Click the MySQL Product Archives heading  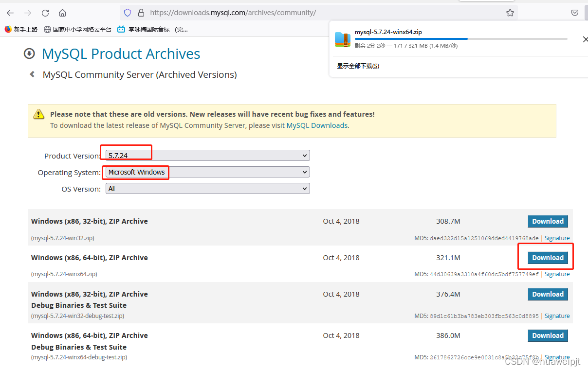pos(121,54)
